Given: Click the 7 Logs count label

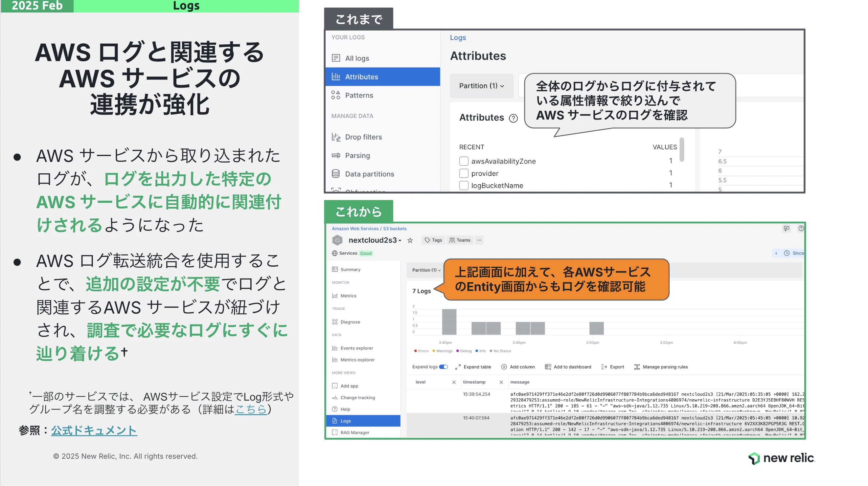Looking at the screenshot, I should pos(422,291).
